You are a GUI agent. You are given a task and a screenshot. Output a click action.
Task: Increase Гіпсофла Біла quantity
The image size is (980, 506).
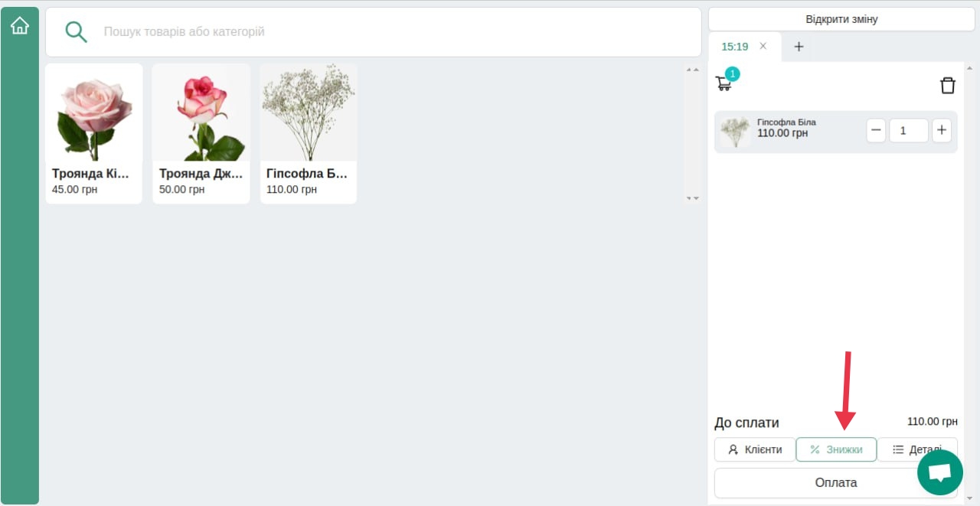(x=942, y=131)
